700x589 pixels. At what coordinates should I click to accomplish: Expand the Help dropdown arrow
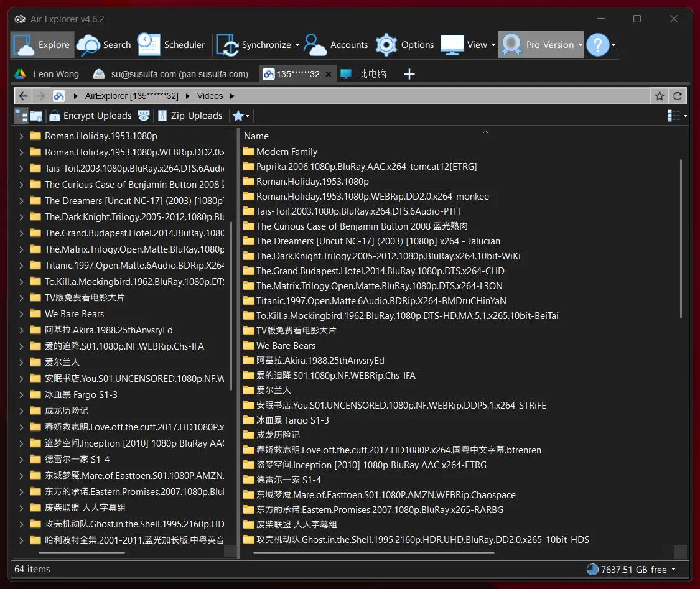pos(613,45)
